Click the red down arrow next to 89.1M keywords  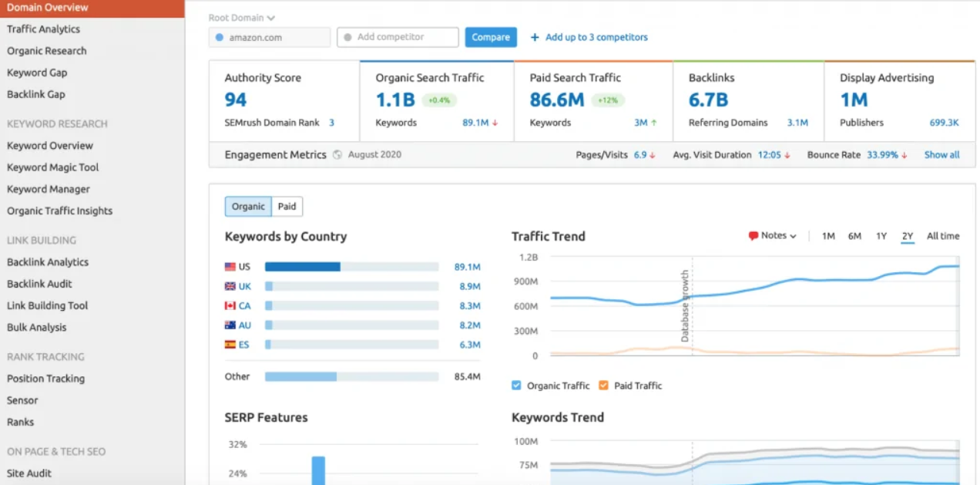pos(495,123)
